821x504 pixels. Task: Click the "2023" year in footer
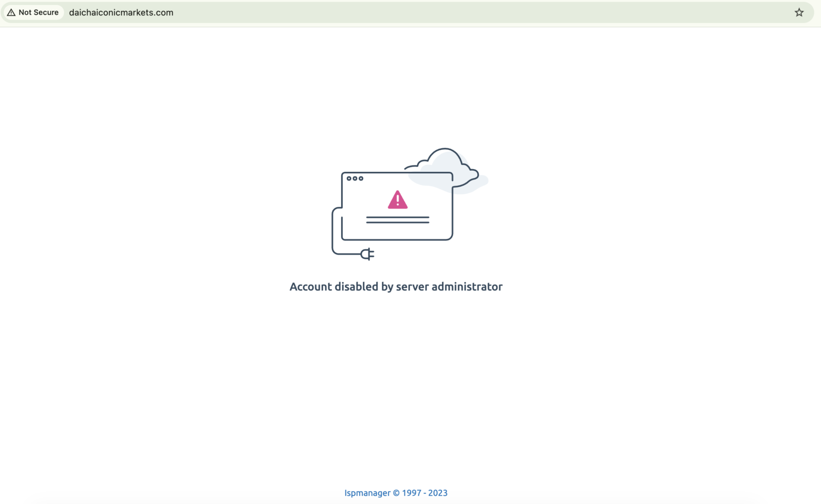(438, 493)
